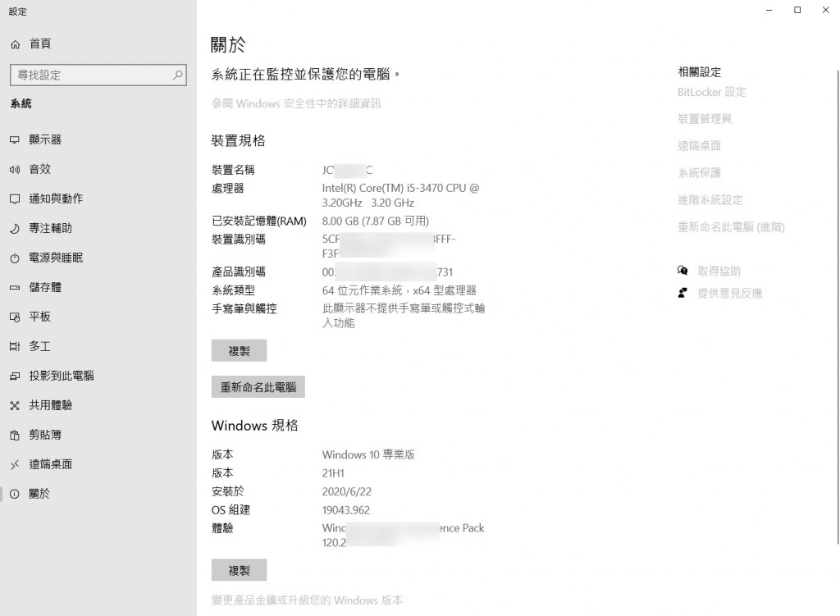
Task: Click the 通知與動作 notification icon
Action: tap(15, 199)
